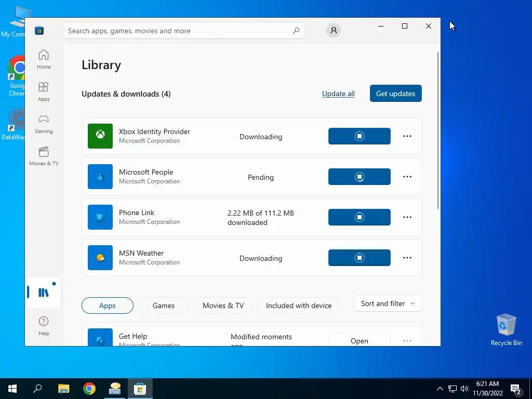This screenshot has width=532, height=399.
Task: Stop the Microsoft People pending download
Action: point(360,177)
